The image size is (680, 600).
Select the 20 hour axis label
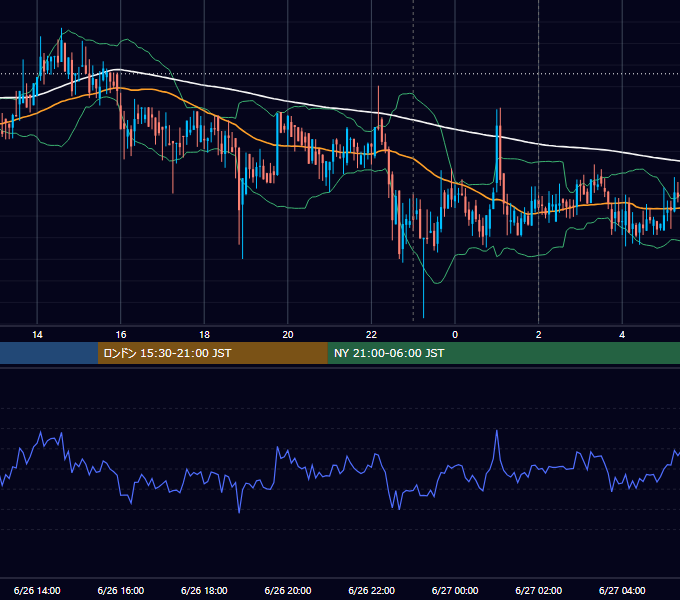[x=288, y=335]
